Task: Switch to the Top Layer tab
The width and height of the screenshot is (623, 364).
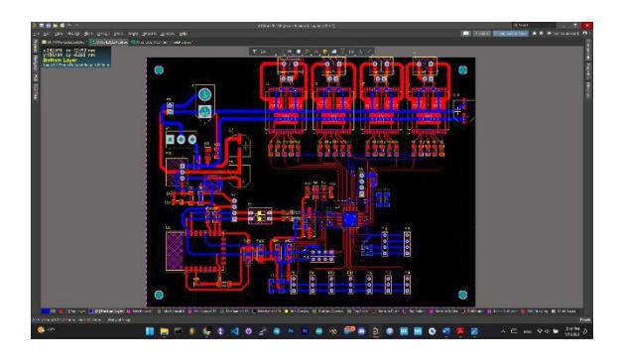Action: [75, 311]
